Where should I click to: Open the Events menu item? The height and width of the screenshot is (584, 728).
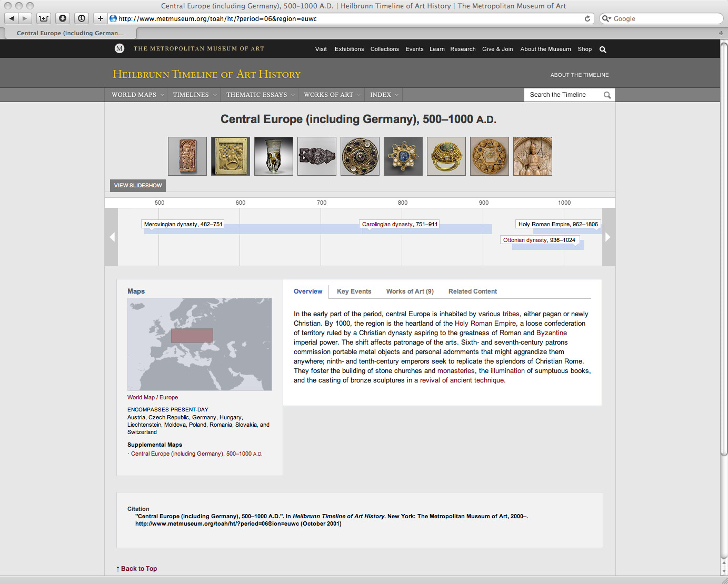(414, 49)
